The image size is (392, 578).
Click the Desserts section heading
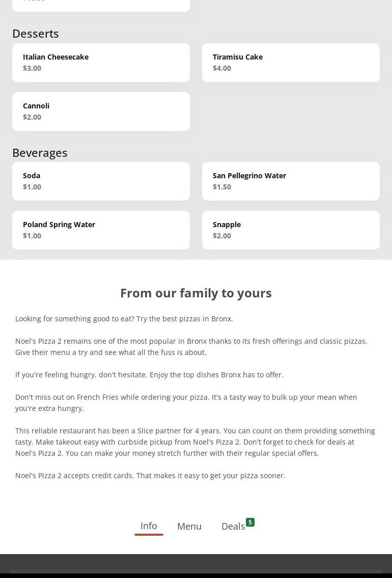pos(36,34)
